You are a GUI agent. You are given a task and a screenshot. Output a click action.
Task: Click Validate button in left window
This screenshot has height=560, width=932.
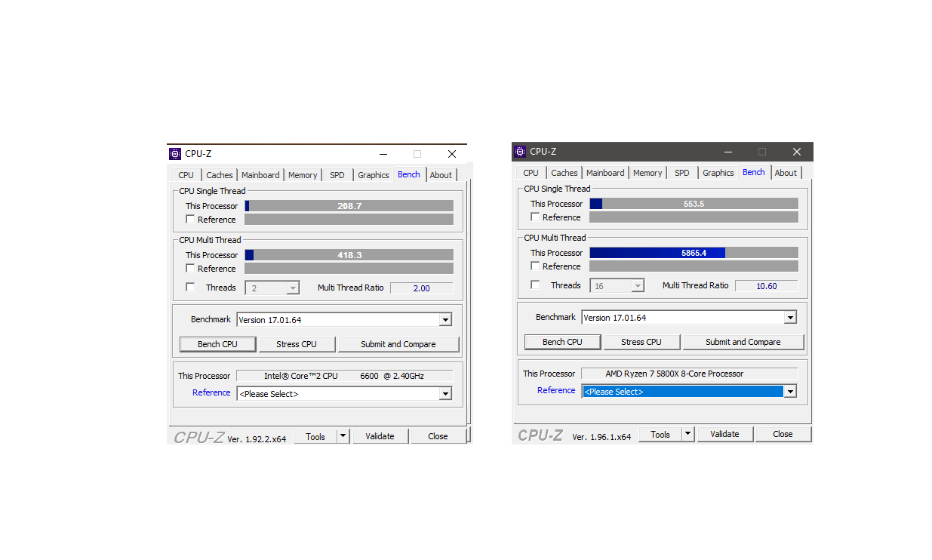pyautogui.click(x=380, y=436)
